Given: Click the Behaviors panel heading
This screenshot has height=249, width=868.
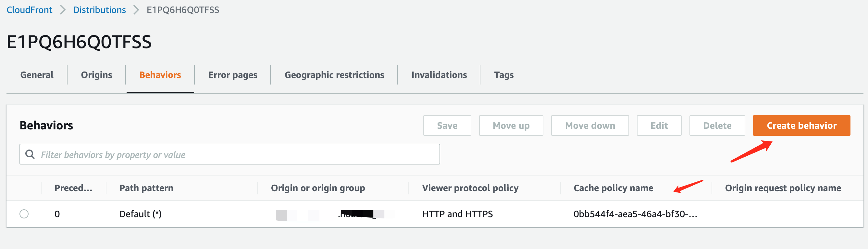Looking at the screenshot, I should pos(46,125).
